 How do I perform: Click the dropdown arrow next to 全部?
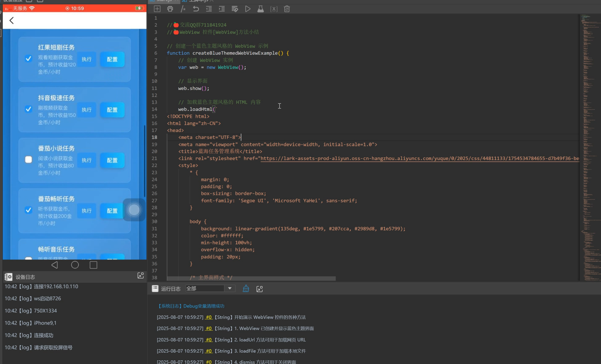coord(230,289)
